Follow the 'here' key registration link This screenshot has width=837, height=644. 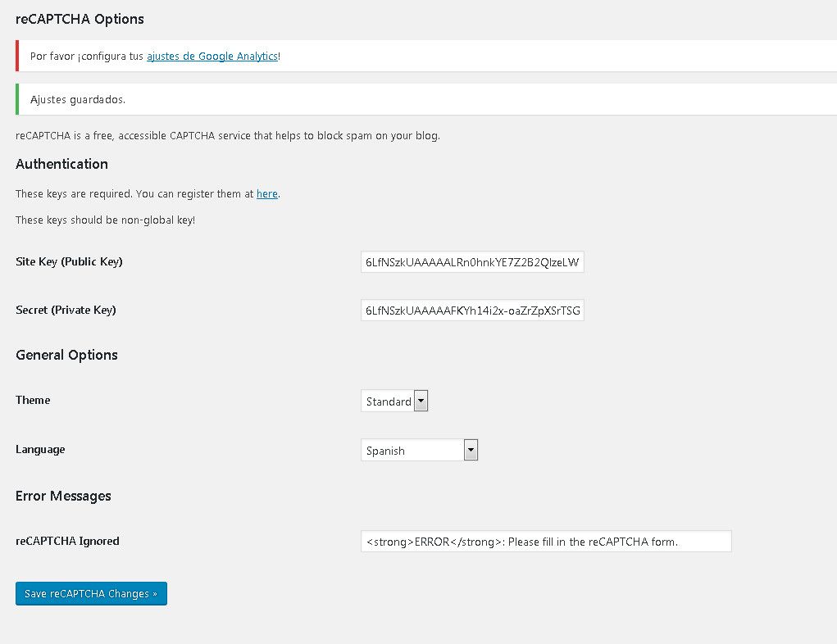pos(267,193)
